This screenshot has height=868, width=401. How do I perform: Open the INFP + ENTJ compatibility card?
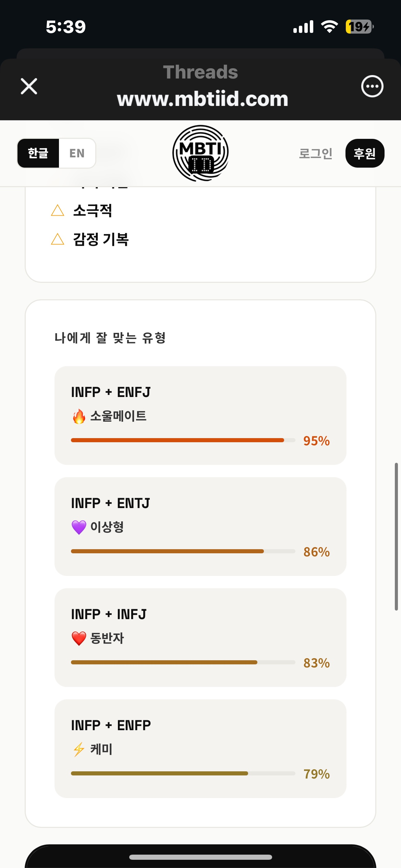tap(200, 526)
